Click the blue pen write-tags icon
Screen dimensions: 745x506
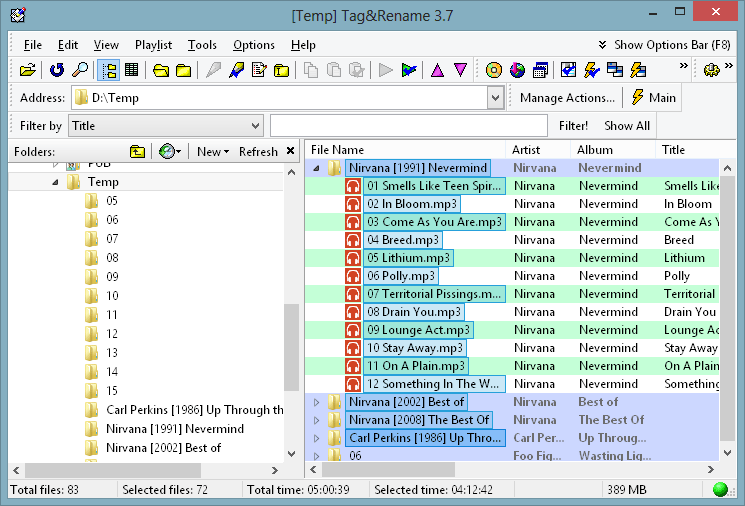[x=236, y=70]
